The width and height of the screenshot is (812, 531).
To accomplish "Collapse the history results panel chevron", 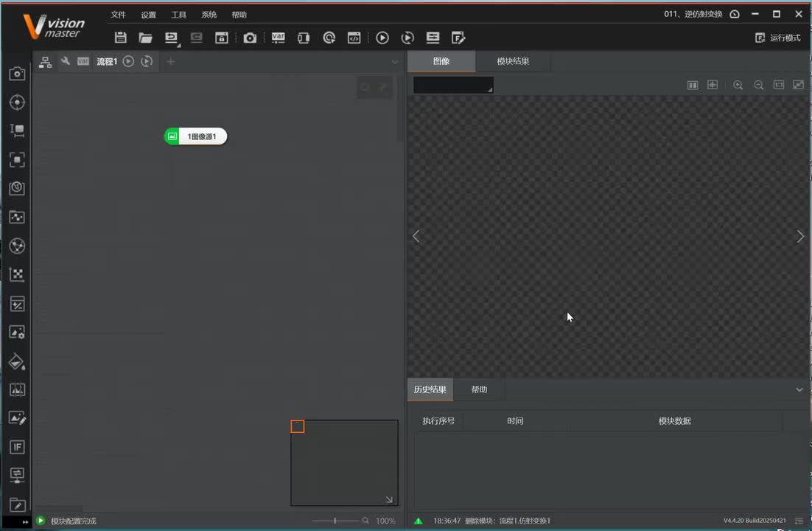I will click(x=799, y=389).
